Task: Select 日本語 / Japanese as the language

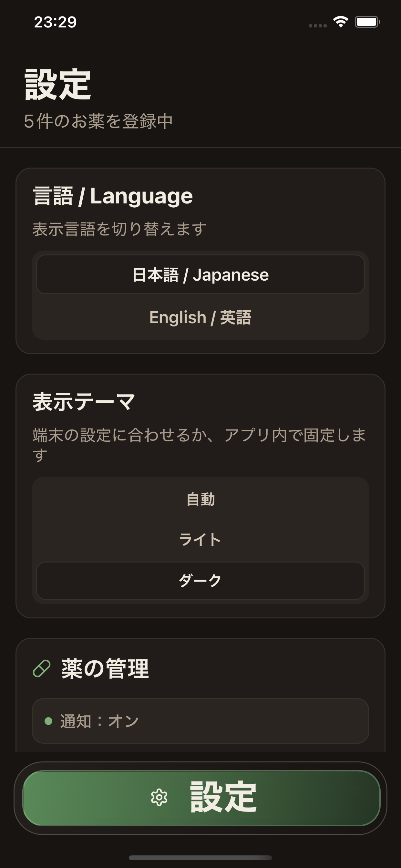Action: coord(200,275)
